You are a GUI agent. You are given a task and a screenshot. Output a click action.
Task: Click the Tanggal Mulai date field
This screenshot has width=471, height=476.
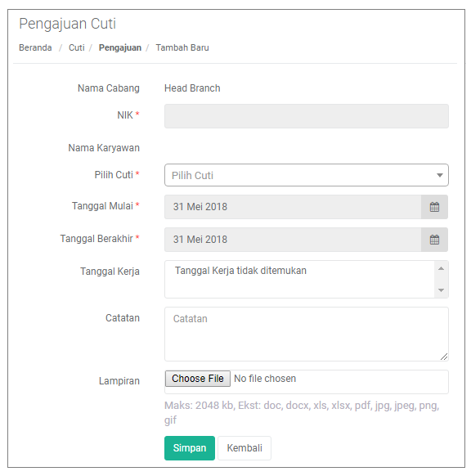293,207
